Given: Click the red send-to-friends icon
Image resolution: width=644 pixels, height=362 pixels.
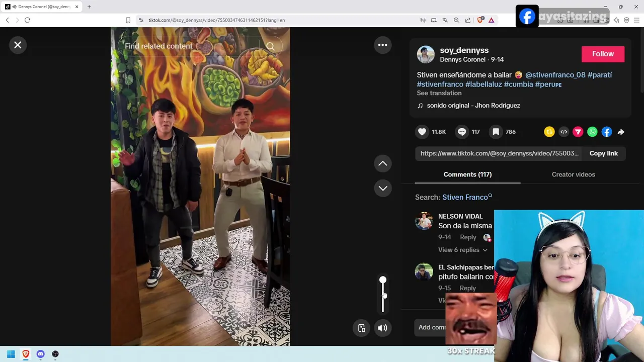Looking at the screenshot, I should [x=578, y=132].
